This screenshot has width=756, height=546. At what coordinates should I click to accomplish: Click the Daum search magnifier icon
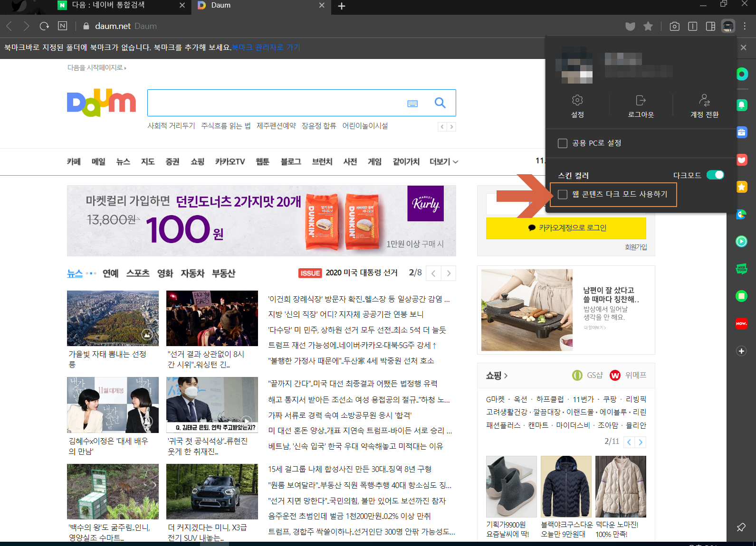[x=440, y=103]
